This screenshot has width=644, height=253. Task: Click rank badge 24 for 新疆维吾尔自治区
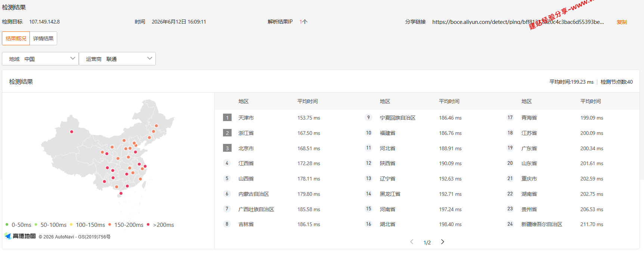point(510,224)
